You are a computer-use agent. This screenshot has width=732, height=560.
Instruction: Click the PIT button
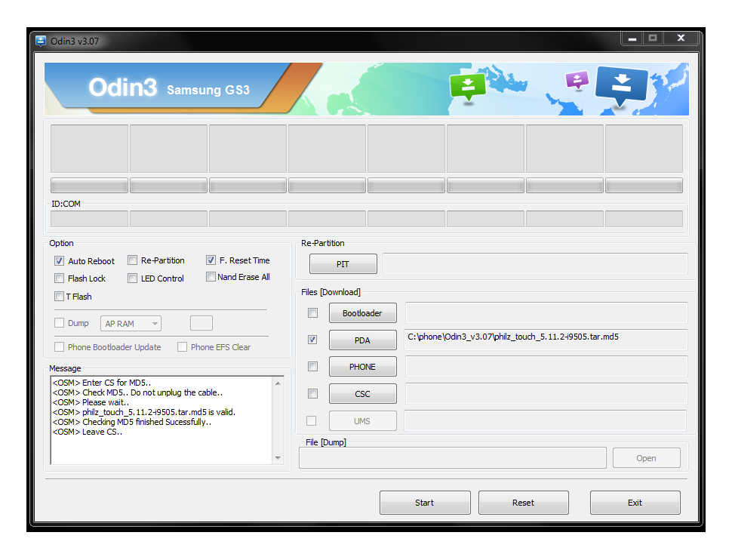pos(343,264)
